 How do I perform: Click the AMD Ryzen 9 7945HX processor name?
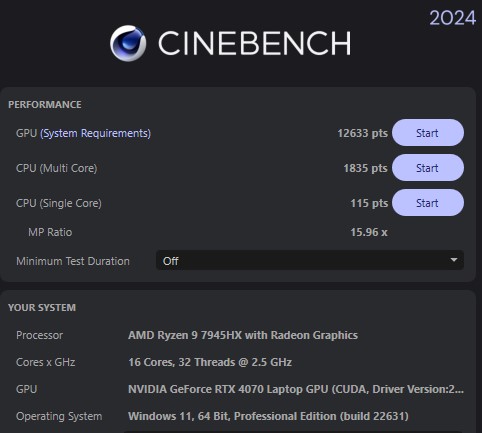pos(243,335)
